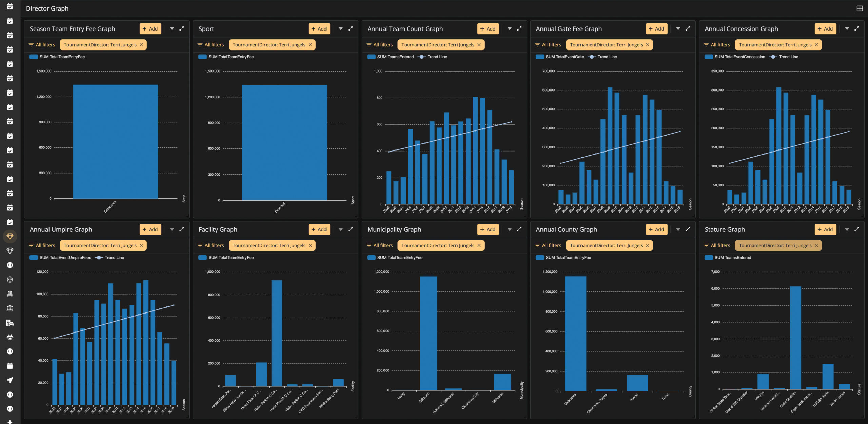Click filter lines icon beside Add in Sport panel
The image size is (868, 424).
point(341,29)
